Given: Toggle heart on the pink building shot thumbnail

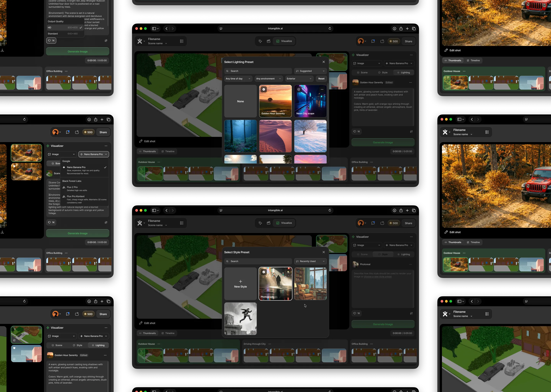Looking at the screenshot, I should point(14,348).
